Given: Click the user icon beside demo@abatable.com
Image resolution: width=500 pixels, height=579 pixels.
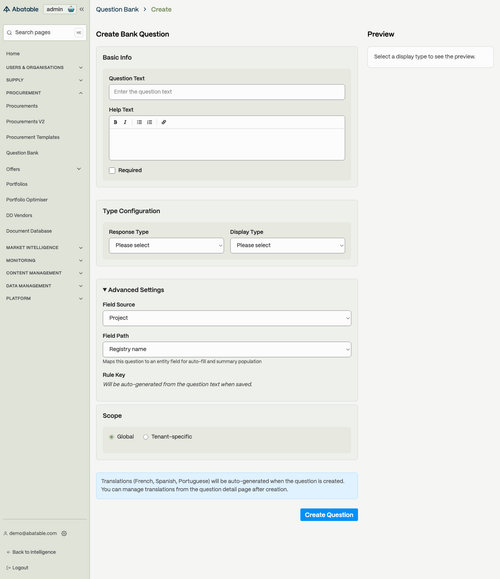Looking at the screenshot, I should pos(6,533).
